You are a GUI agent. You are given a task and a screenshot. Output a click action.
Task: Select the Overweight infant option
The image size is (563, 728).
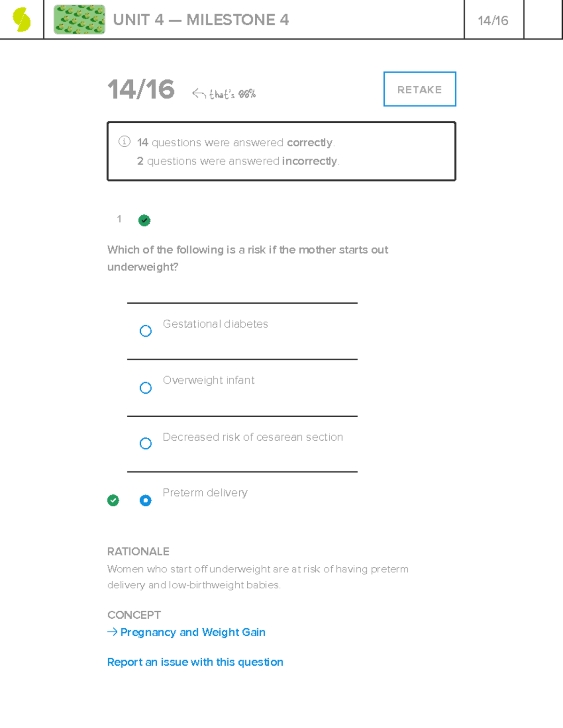[146, 388]
